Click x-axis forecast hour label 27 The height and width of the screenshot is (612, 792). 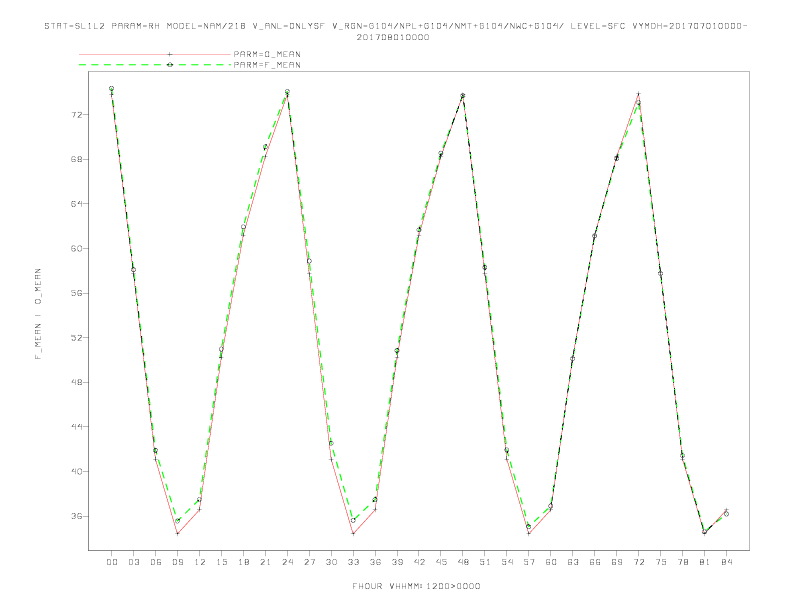tap(309, 562)
